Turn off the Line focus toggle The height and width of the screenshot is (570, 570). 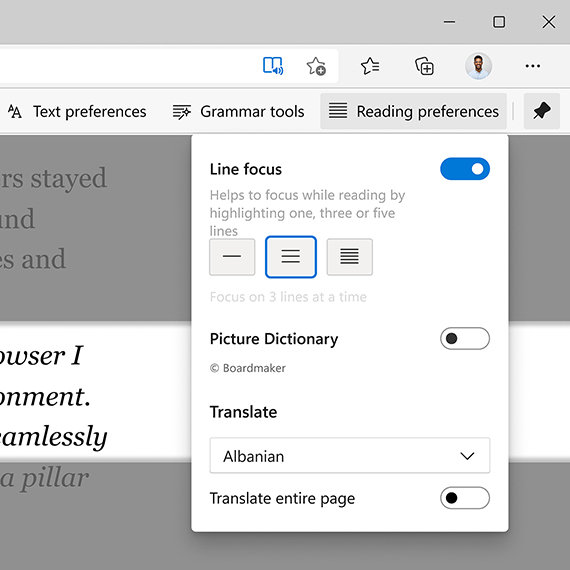pos(465,169)
